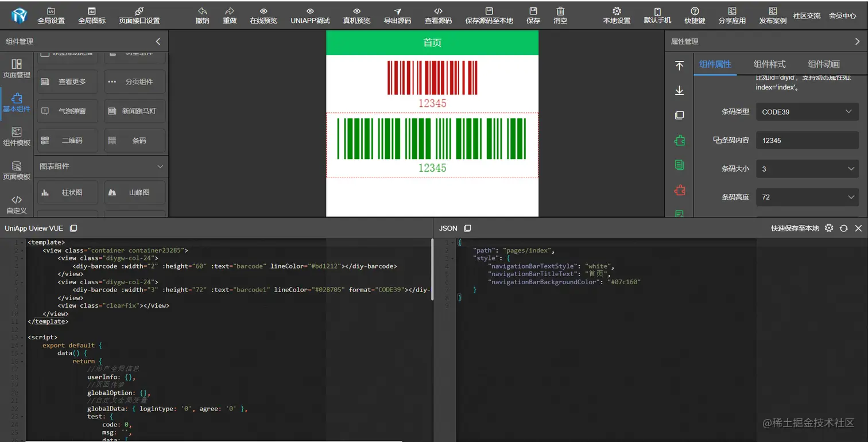Add the 分页组件 component
868x442 pixels.
pyautogui.click(x=135, y=82)
